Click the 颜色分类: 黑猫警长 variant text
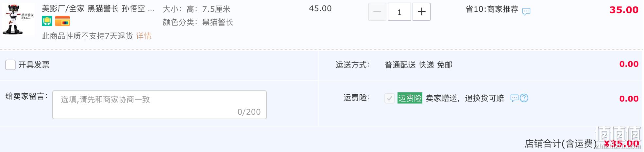 (x=198, y=22)
